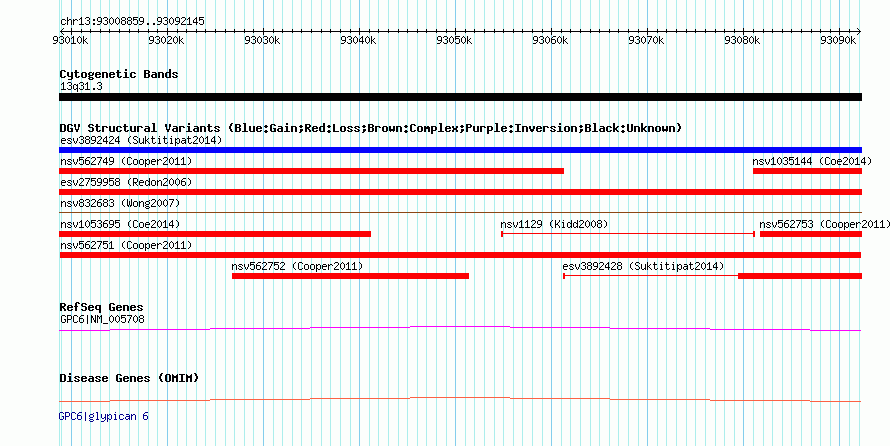Click the nsv832683 (Wong2007) text label
The width and height of the screenshot is (890, 446).
(120, 203)
